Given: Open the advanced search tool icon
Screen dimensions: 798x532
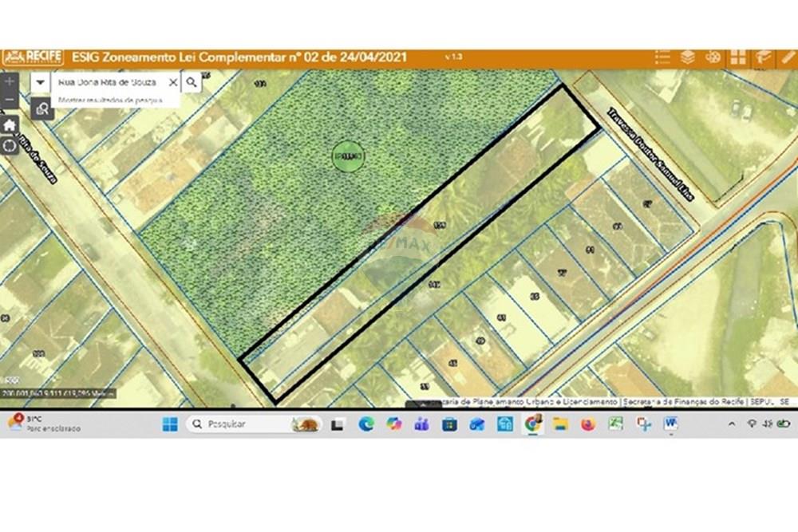Looking at the screenshot, I should [x=41, y=108].
